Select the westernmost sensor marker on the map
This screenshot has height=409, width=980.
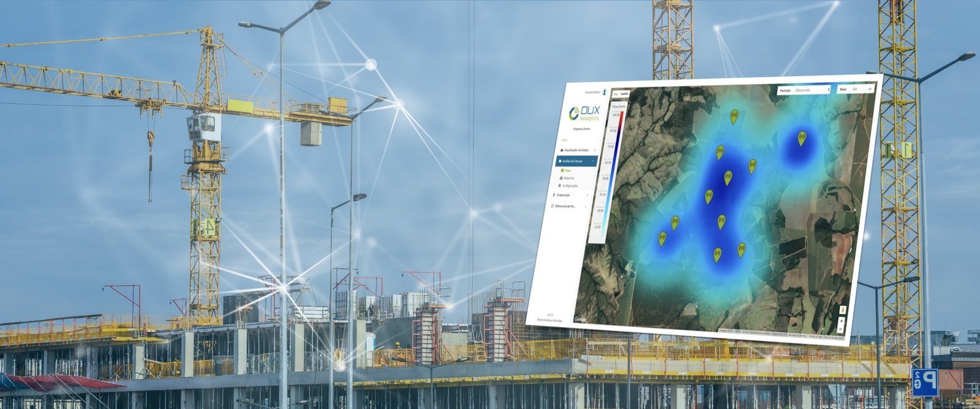(661, 238)
